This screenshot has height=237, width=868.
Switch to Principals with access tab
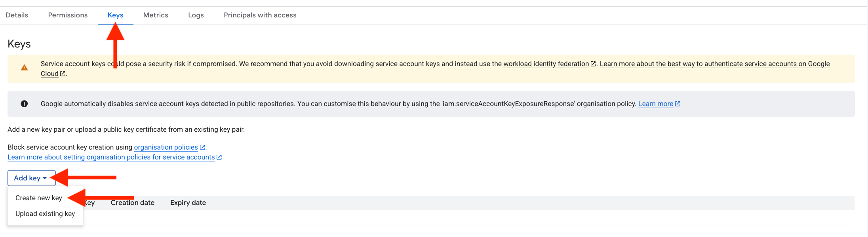tap(260, 15)
